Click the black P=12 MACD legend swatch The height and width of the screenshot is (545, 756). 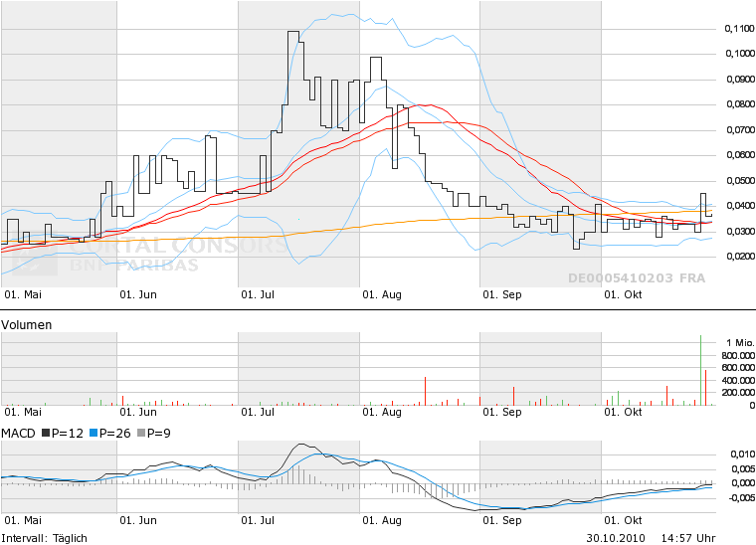[x=47, y=434]
